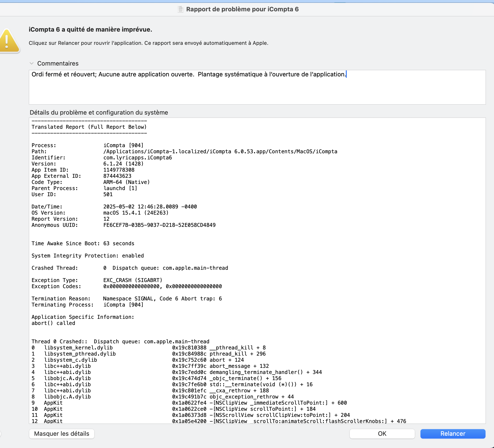Image resolution: width=494 pixels, height=448 pixels.
Task: Click stack frame 6 std::__terminate
Action: point(172,385)
